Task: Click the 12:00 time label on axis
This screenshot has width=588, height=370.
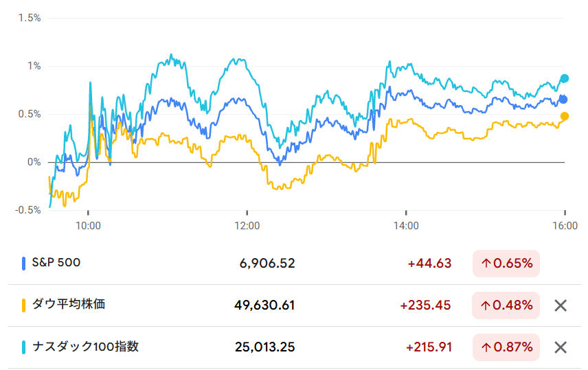Action: click(x=247, y=224)
